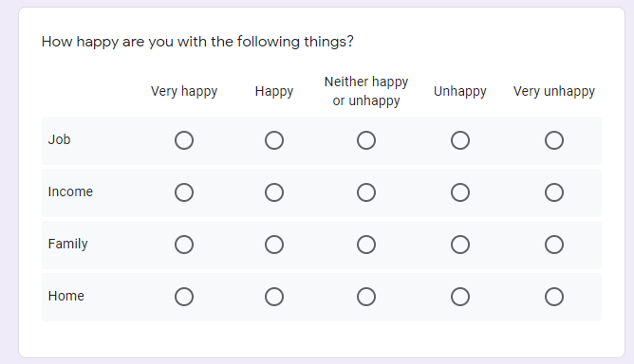Image resolution: width=634 pixels, height=364 pixels.
Task: Mark Family as Unhappy
Action: pos(460,245)
